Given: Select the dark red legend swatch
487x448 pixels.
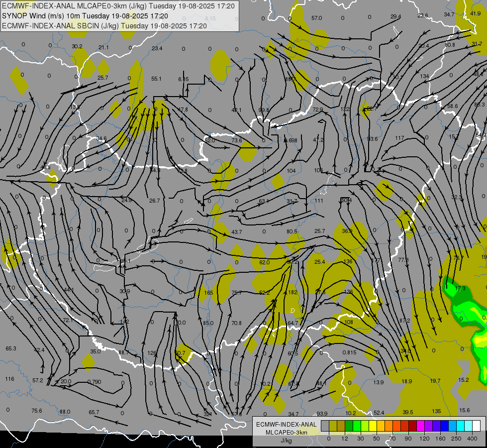Looking at the screenshot, I should tap(413, 426).
